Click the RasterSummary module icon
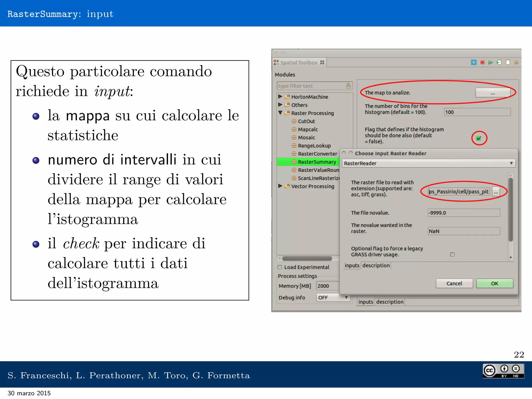Viewport: 532px width, 399px height. click(x=294, y=162)
